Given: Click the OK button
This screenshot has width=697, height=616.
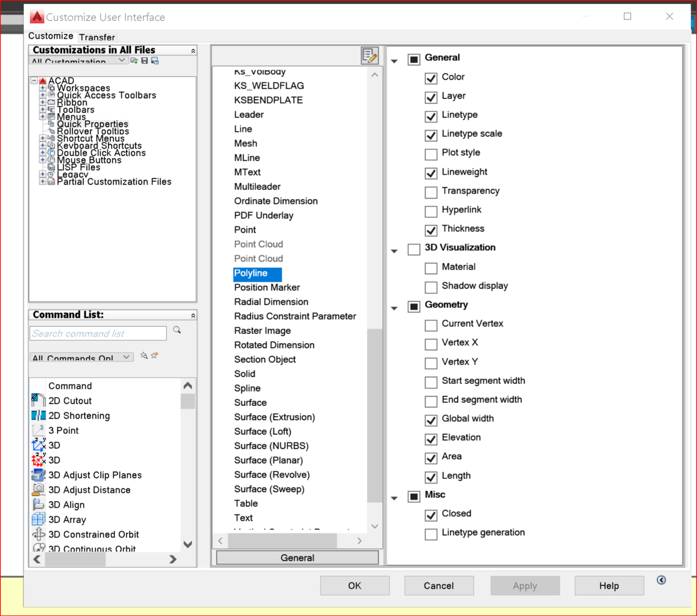Looking at the screenshot, I should [x=355, y=586].
